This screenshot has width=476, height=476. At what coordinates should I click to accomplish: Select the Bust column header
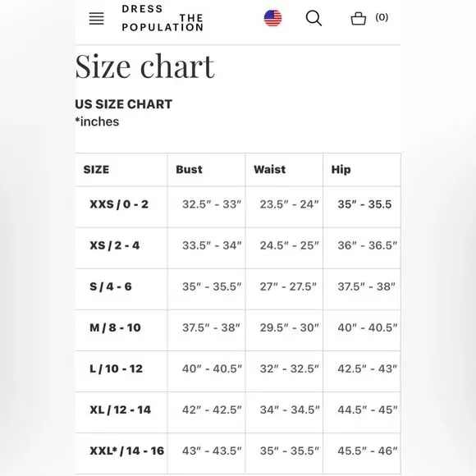coord(189,169)
